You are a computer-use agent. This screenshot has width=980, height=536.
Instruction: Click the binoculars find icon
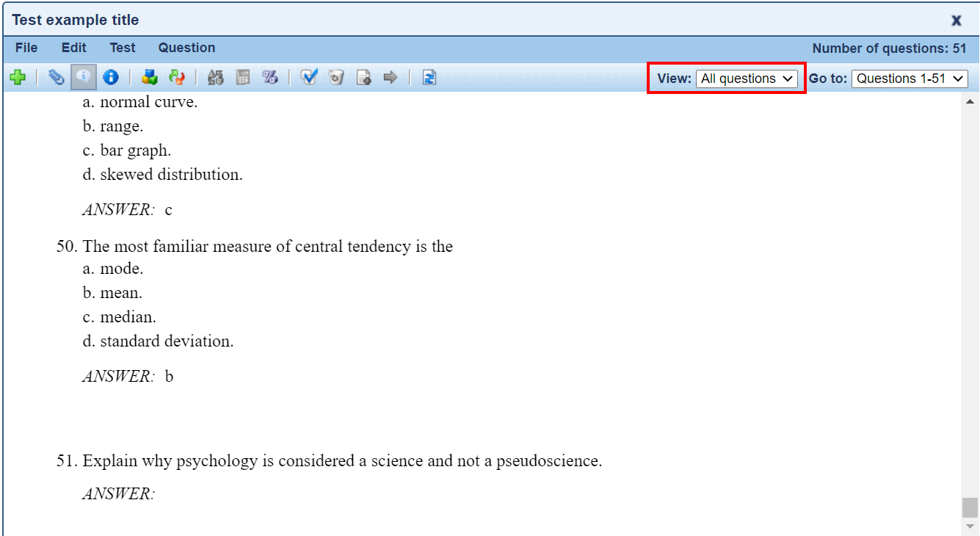(216, 77)
